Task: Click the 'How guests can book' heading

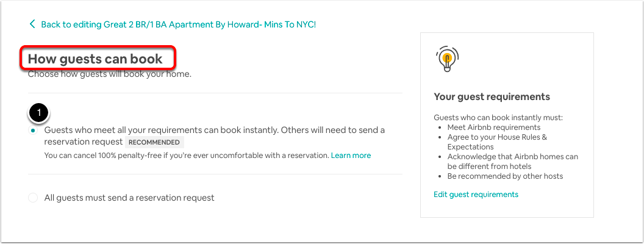Action: [95, 59]
